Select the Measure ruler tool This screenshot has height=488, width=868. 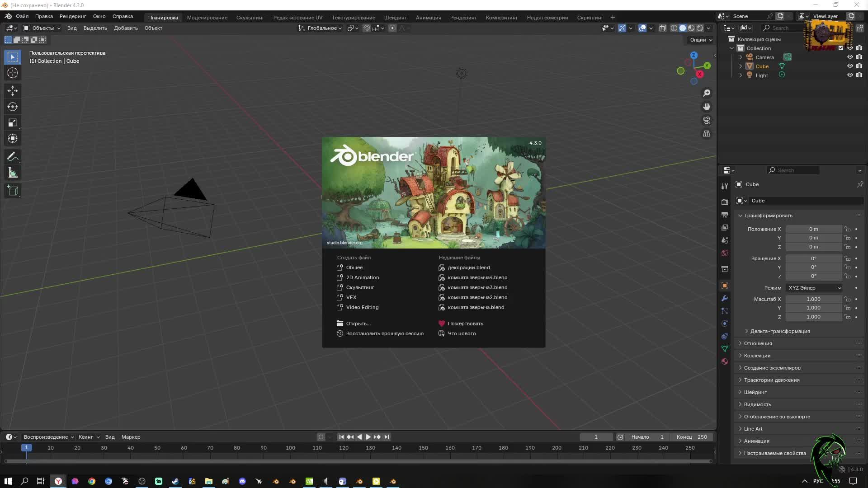13,173
